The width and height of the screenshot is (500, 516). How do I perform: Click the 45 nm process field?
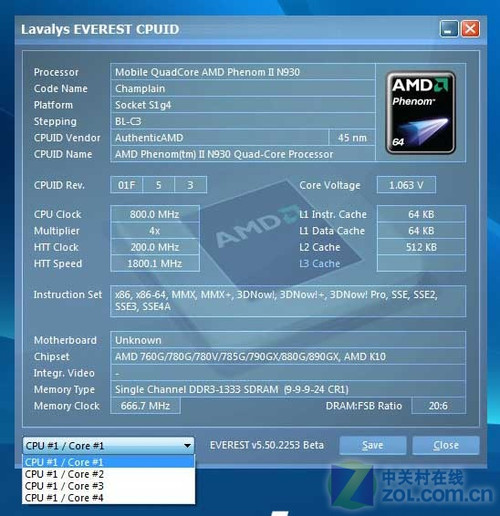click(352, 138)
